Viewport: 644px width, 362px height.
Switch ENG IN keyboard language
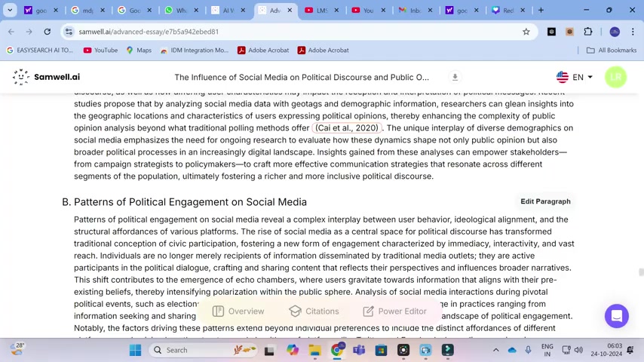[x=547, y=350]
